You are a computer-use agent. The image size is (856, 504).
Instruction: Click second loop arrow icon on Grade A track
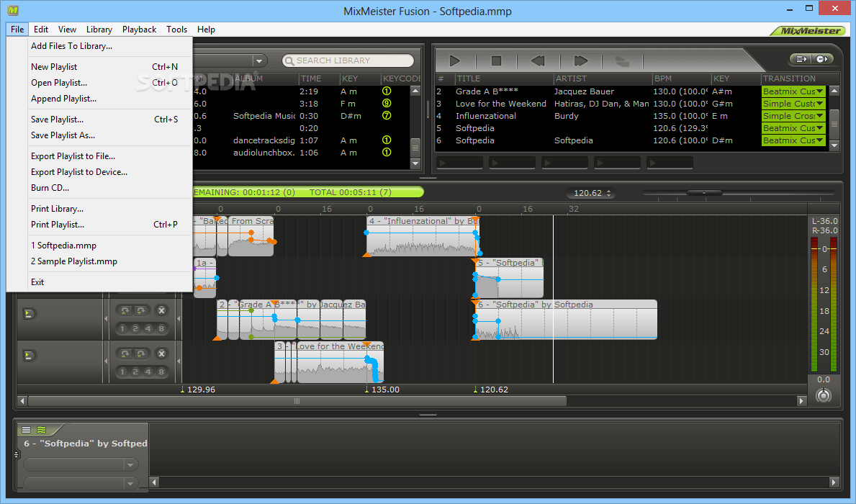click(140, 310)
